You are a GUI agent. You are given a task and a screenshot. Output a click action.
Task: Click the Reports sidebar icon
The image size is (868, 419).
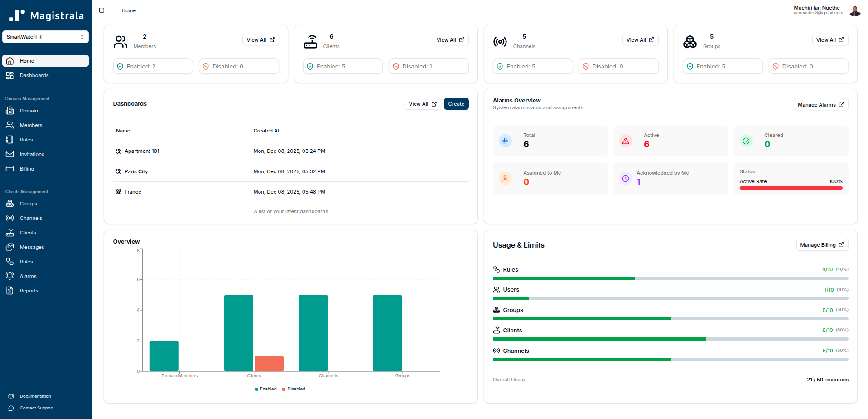click(10, 291)
